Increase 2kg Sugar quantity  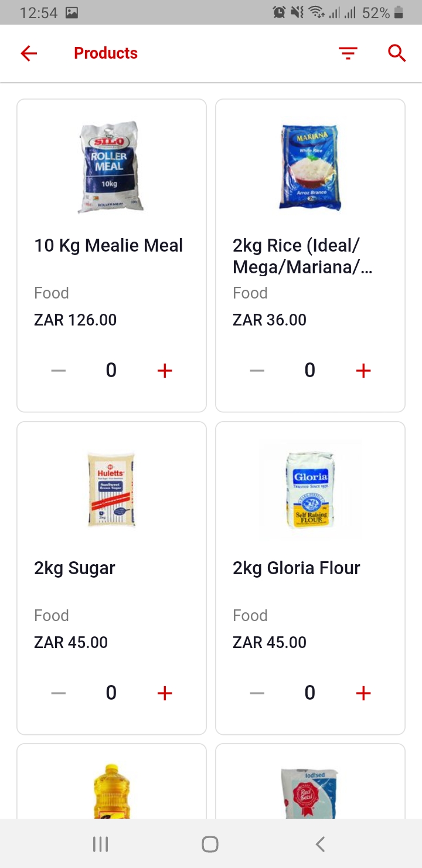[165, 693]
